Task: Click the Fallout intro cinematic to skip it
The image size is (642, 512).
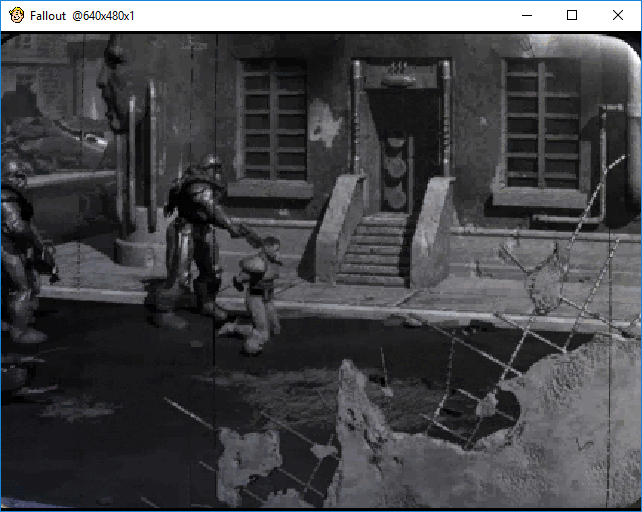Action: [321, 271]
